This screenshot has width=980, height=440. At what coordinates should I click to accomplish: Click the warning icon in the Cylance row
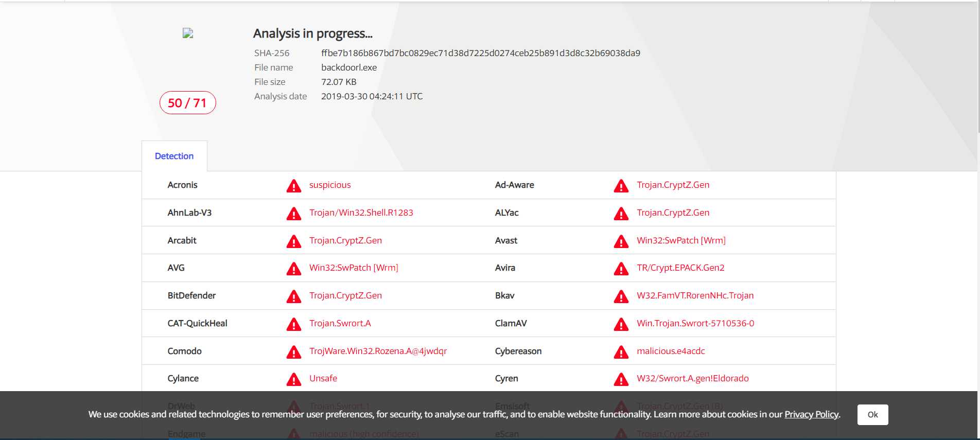[293, 379]
